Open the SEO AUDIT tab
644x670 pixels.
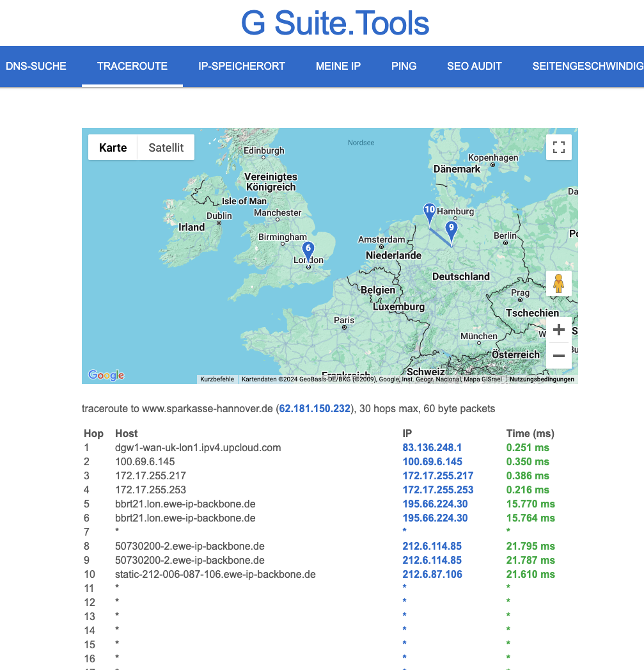(475, 66)
